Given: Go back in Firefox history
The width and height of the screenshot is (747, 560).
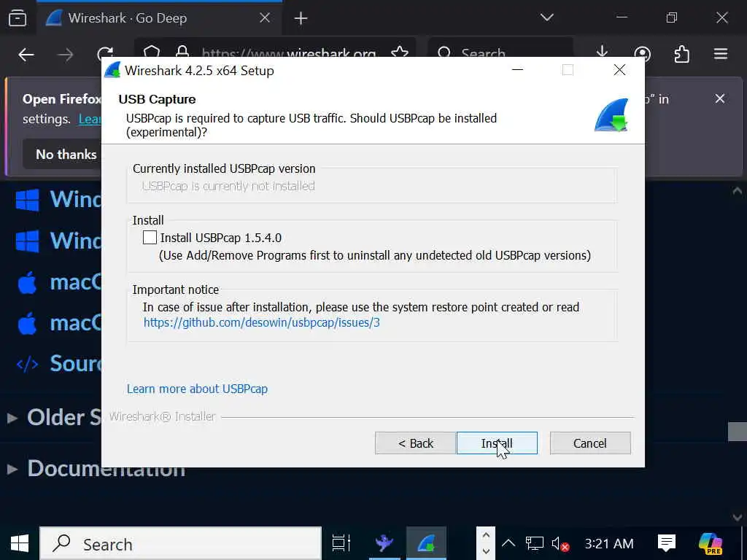Looking at the screenshot, I should coord(26,54).
